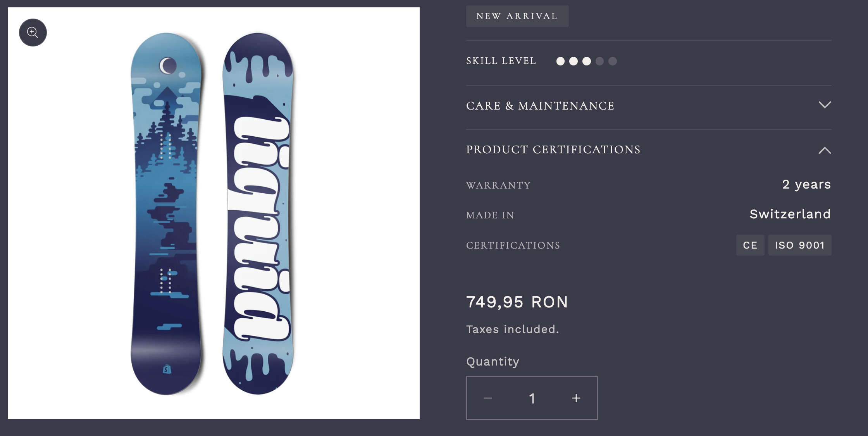This screenshot has width=868, height=436.
Task: Click the ISO 9001 certification badge
Action: [799, 245]
